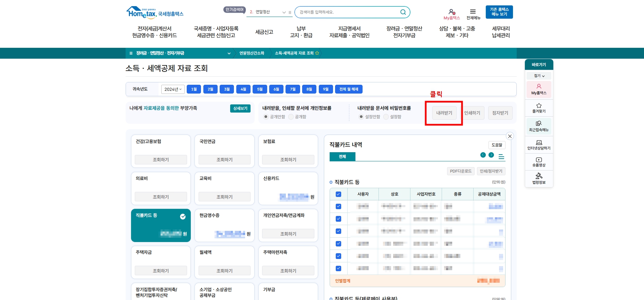644x300 pixels.
Task: Click 자료제공을 동의한 link text
Action: [161, 108]
